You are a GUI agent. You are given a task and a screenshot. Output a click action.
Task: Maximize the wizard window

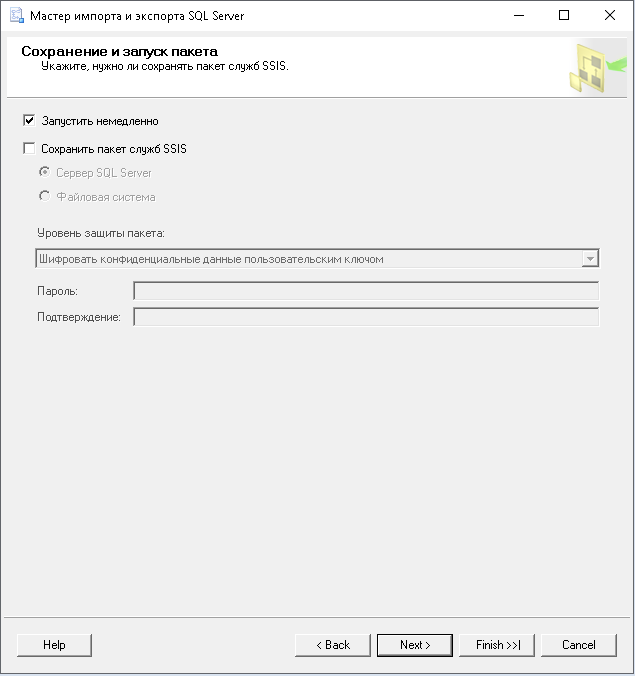click(564, 16)
